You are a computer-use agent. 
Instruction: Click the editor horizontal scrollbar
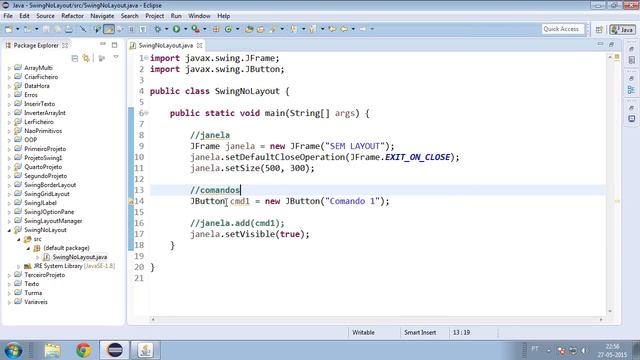coord(376,320)
